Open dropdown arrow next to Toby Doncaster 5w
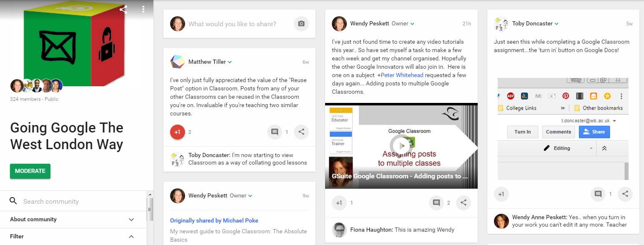 [556, 24]
